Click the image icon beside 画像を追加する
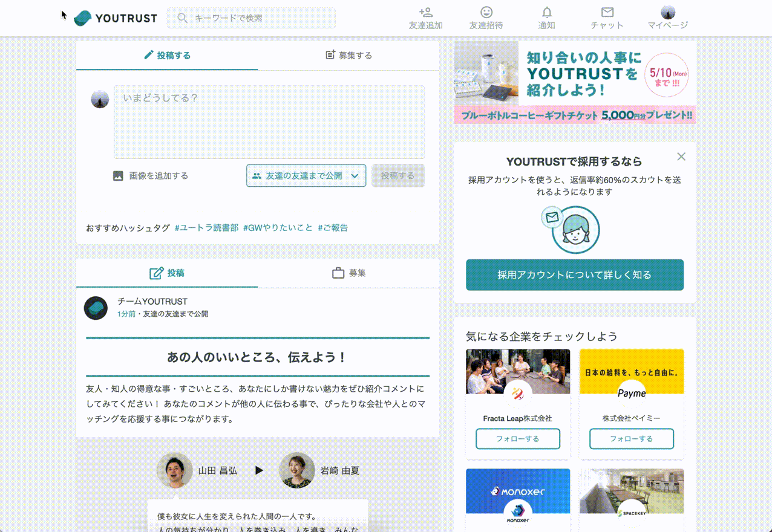 click(x=118, y=176)
